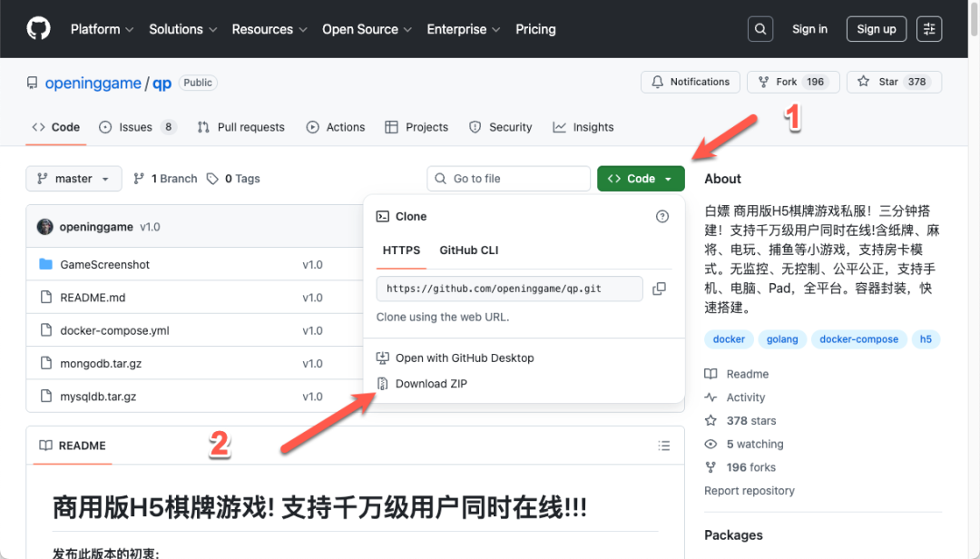Watch the repository via the watching link
The height and width of the screenshot is (559, 980).
(754, 444)
